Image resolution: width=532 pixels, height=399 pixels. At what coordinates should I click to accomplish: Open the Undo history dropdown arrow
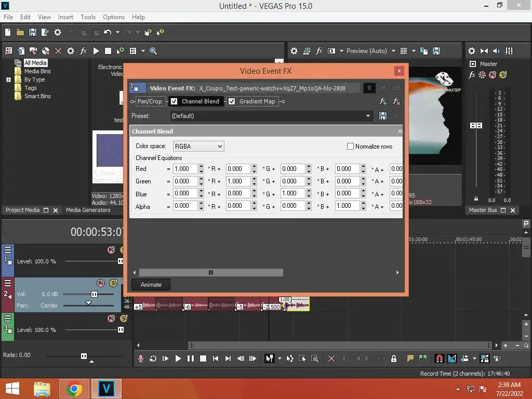pos(117,32)
